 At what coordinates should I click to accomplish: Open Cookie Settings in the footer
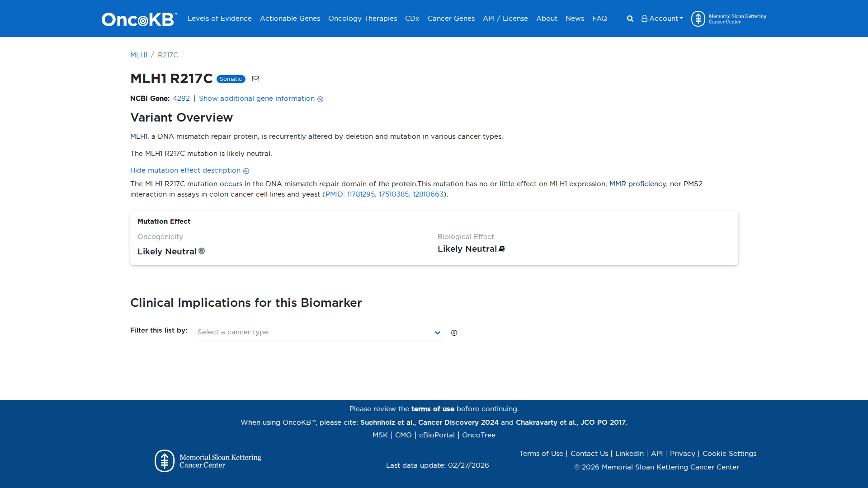(x=729, y=453)
